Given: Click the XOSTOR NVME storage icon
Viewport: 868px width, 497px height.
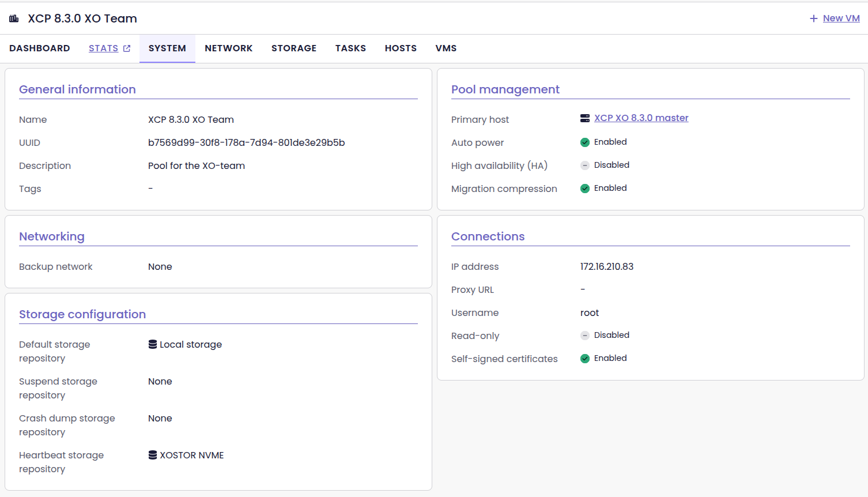Looking at the screenshot, I should 153,455.
